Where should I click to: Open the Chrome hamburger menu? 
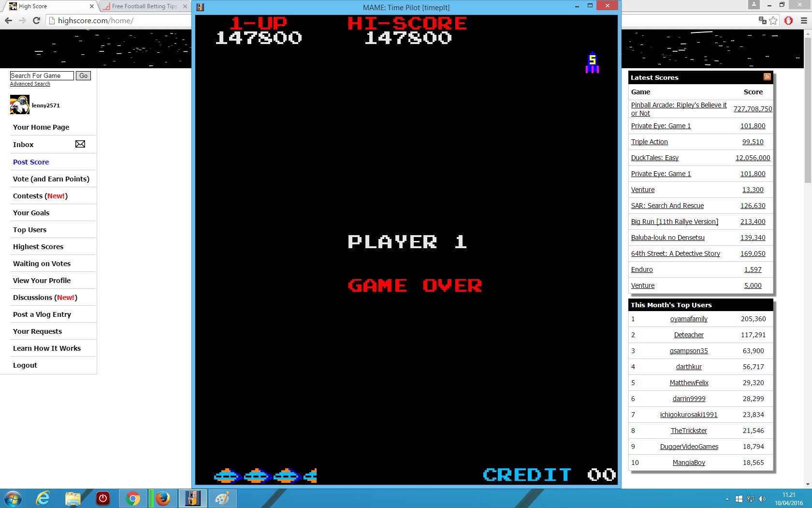804,20
